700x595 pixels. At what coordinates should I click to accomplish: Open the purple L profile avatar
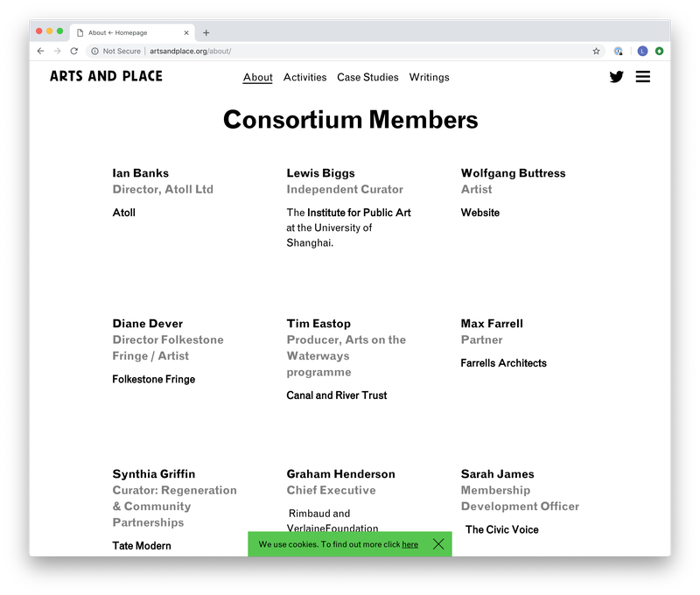642,51
